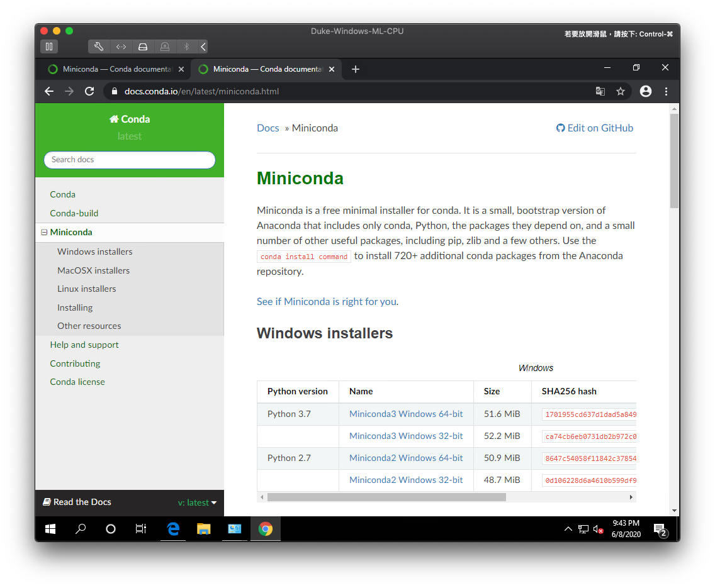Click the Docs breadcrumb link

tap(267, 128)
